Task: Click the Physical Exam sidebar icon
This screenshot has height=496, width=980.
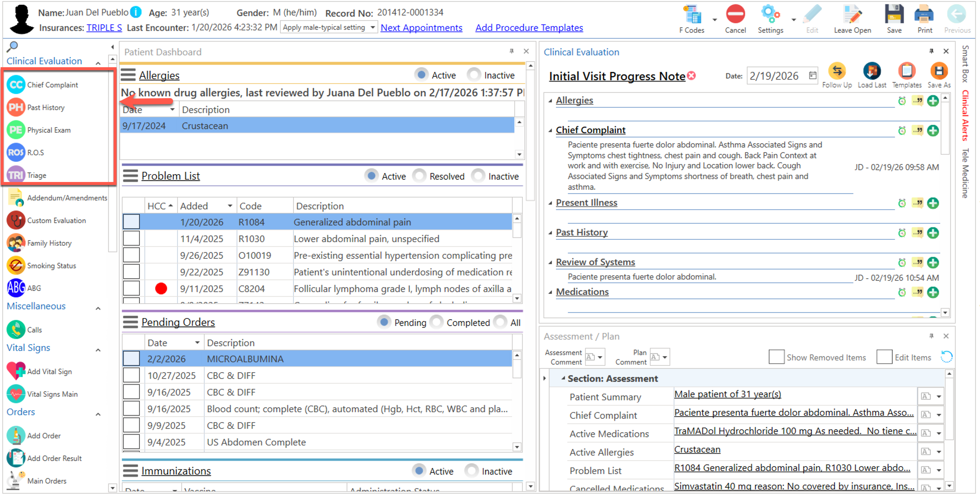Action: click(x=15, y=130)
